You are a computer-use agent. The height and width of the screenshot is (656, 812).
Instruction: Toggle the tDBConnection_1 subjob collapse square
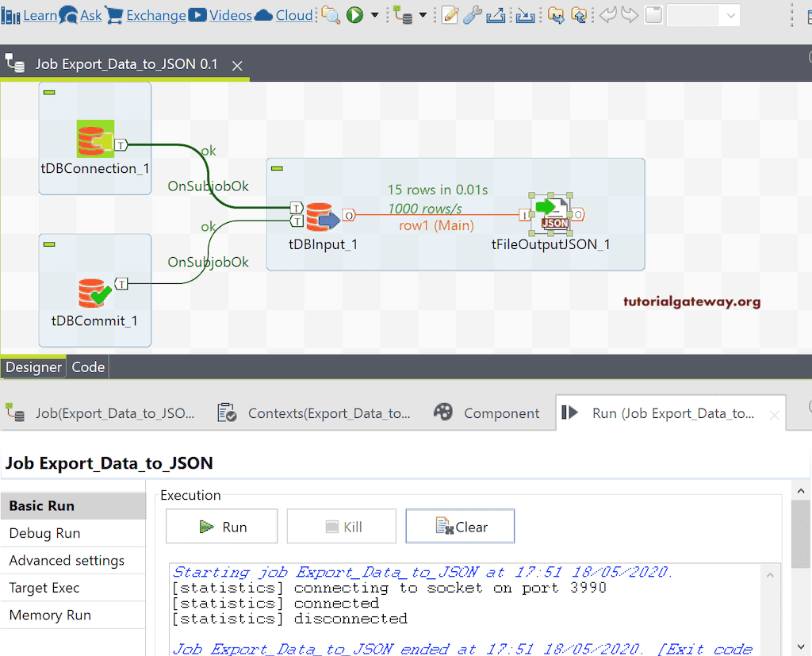[x=49, y=92]
